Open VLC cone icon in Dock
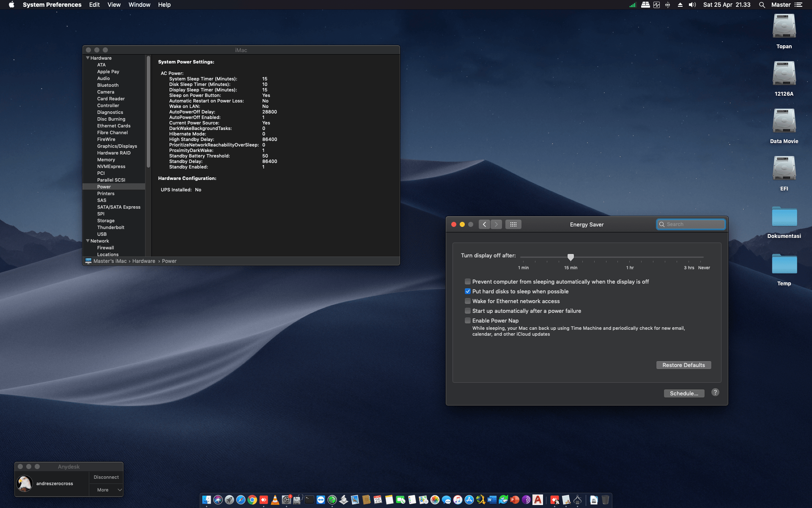Image resolution: width=812 pixels, height=508 pixels. pos(275,500)
